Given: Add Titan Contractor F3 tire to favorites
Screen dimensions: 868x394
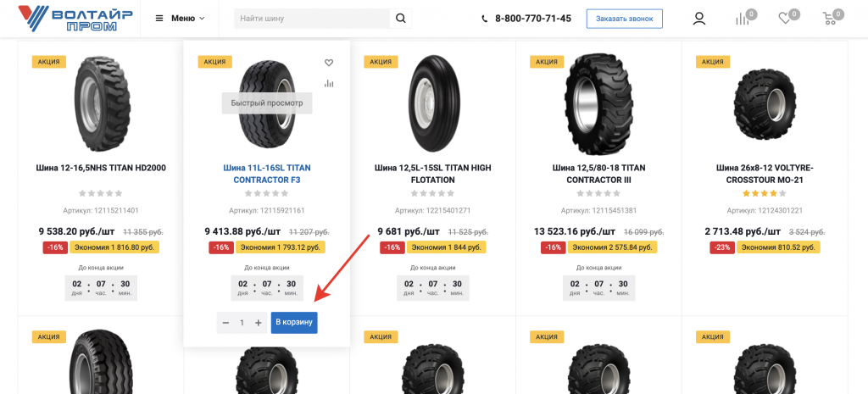Looking at the screenshot, I should (329, 63).
